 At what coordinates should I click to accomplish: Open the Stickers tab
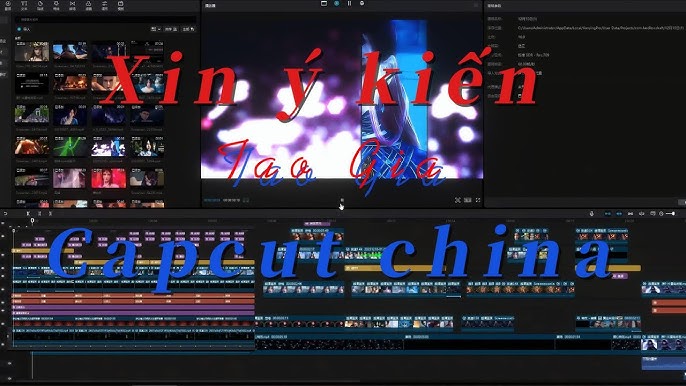tap(40, 5)
